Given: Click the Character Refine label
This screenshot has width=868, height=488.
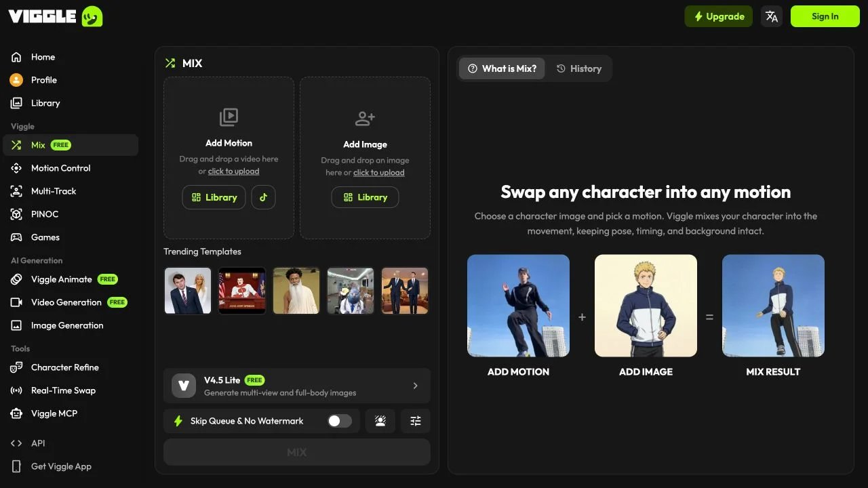Looking at the screenshot, I should pyautogui.click(x=65, y=367).
